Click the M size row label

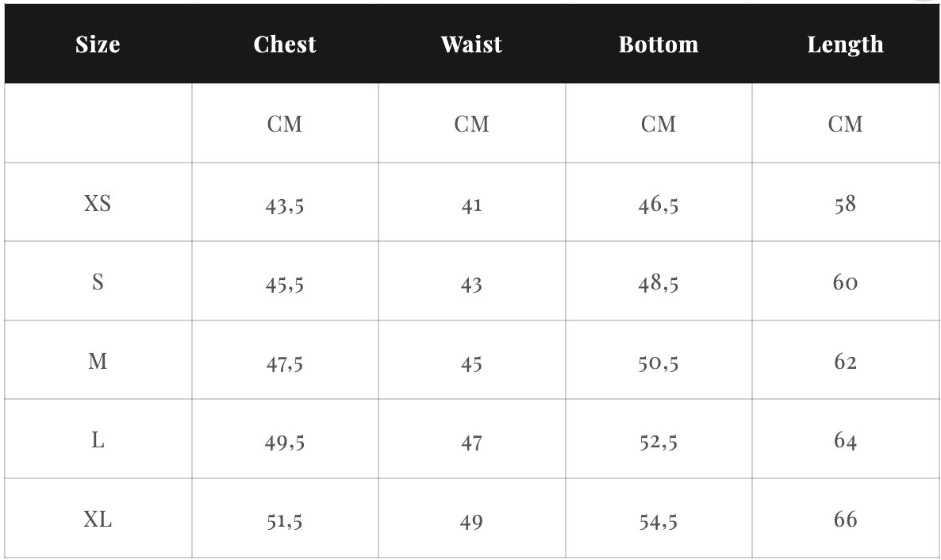(98, 362)
